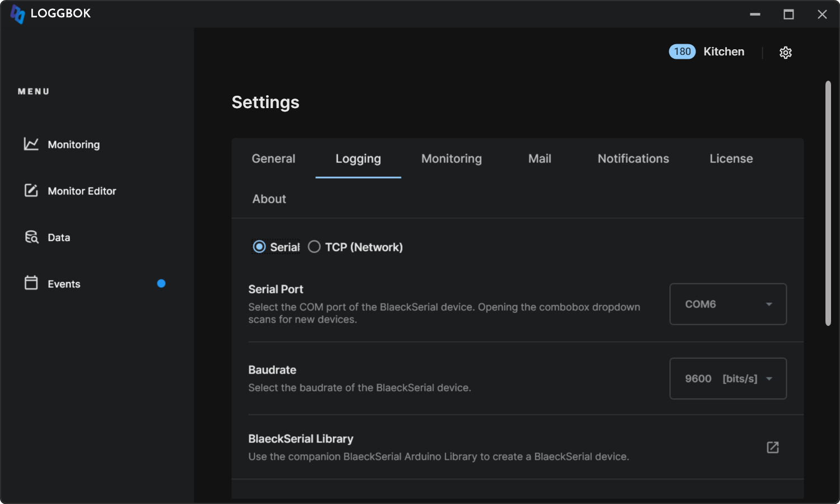Select the TCP (Network) radio button
This screenshot has height=504, width=840.
pyautogui.click(x=314, y=247)
